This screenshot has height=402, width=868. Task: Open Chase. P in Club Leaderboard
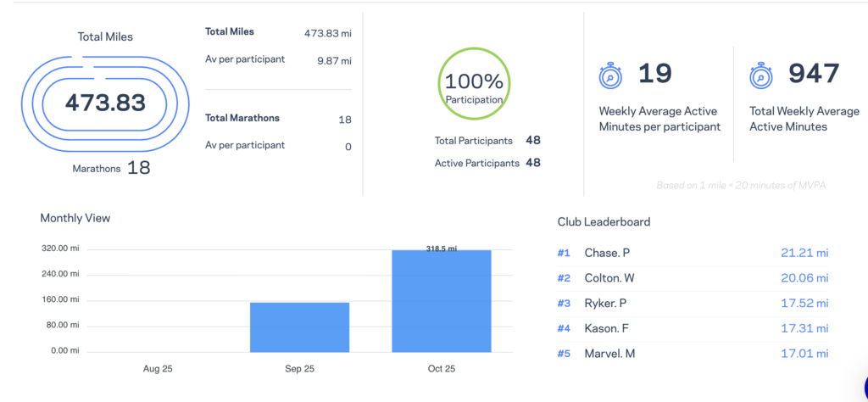607,253
